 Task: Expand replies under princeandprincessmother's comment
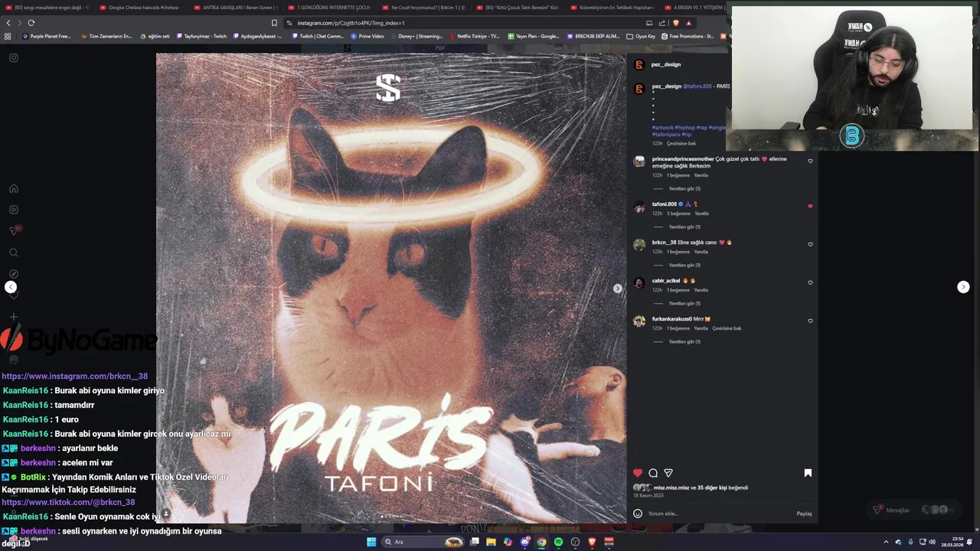coord(684,188)
